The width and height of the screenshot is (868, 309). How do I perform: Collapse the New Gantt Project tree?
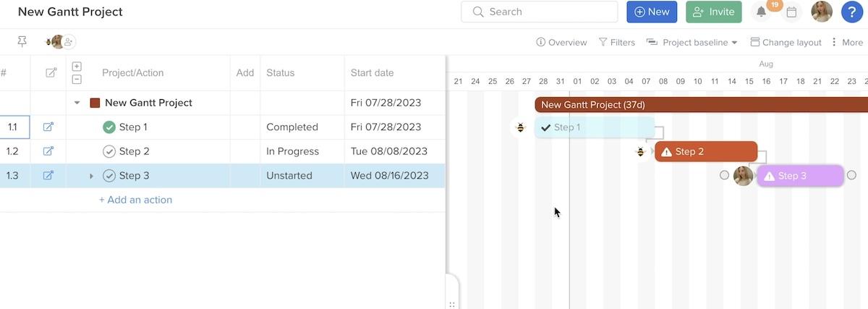77,103
